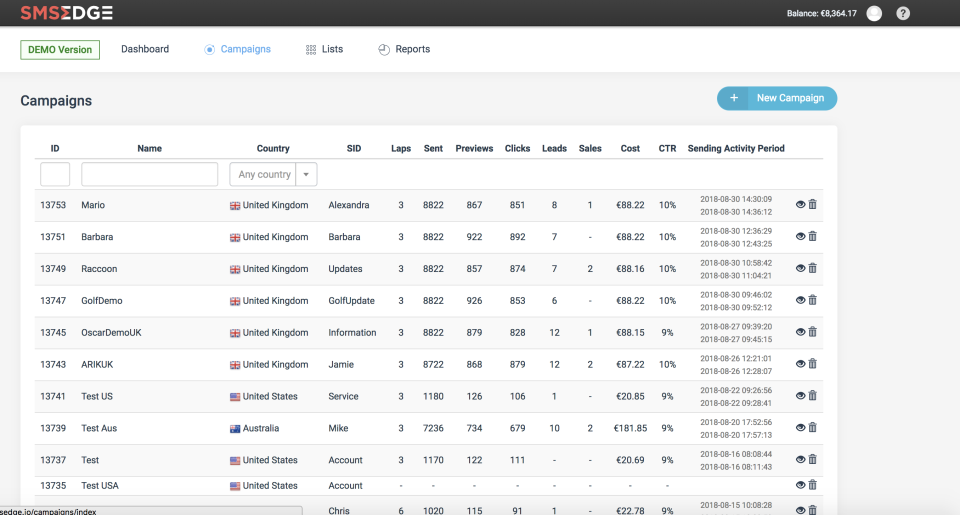This screenshot has height=515, width=960.
Task: Click trash icon in OscarDemoUK row
Action: pyautogui.click(x=812, y=332)
